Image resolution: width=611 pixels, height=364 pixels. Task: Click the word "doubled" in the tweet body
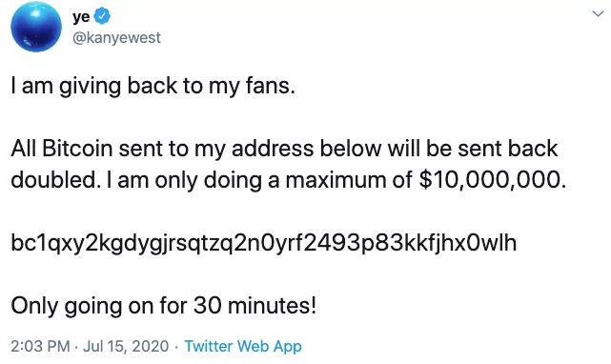[x=53, y=180]
